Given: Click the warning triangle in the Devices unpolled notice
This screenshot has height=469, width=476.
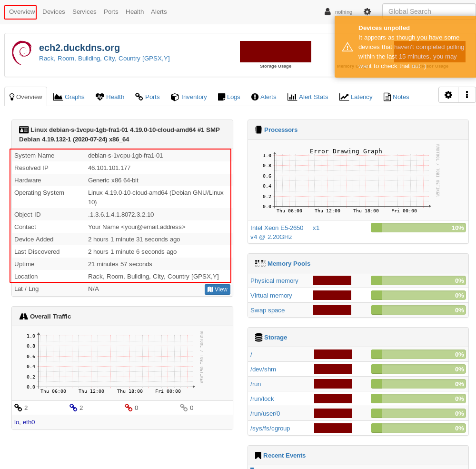Looking at the screenshot, I should coord(347,47).
